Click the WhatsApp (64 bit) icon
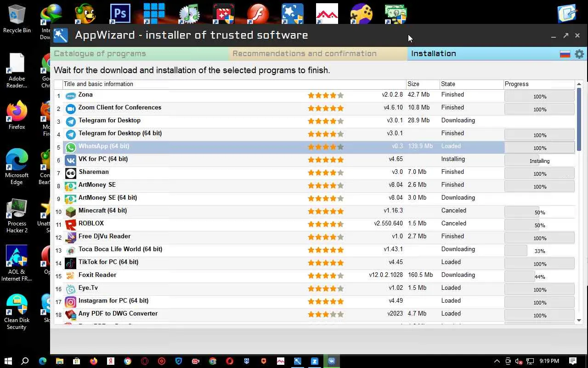Image resolution: width=588 pixels, height=368 pixels. click(70, 147)
